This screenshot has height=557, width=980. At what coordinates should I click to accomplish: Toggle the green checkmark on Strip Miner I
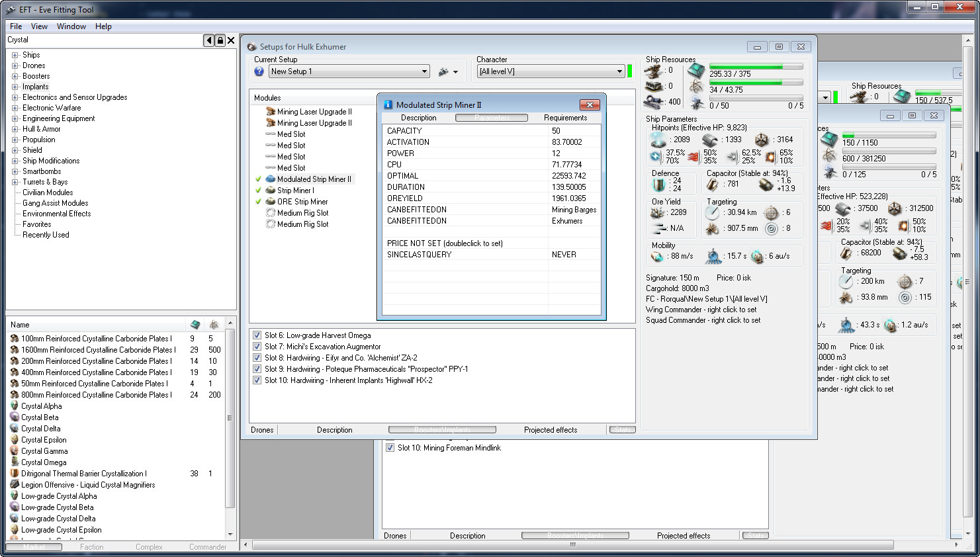click(x=258, y=191)
